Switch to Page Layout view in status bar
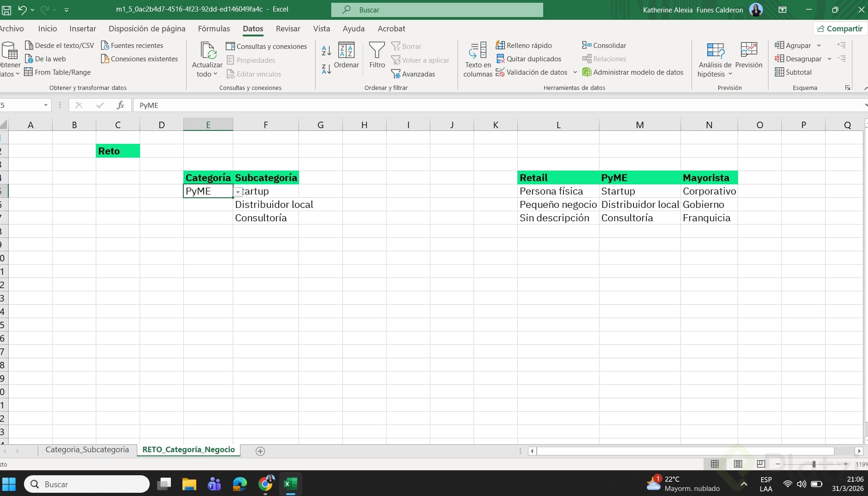This screenshot has height=496, width=868. [x=738, y=464]
